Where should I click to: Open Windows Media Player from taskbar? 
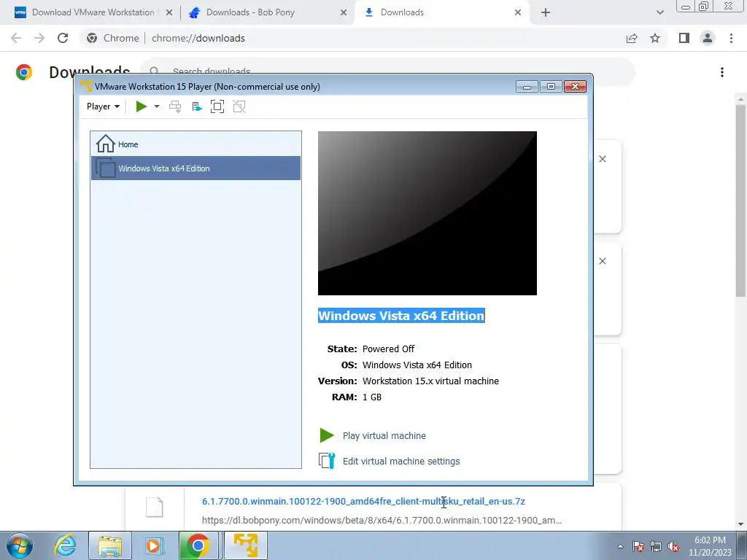(x=154, y=545)
